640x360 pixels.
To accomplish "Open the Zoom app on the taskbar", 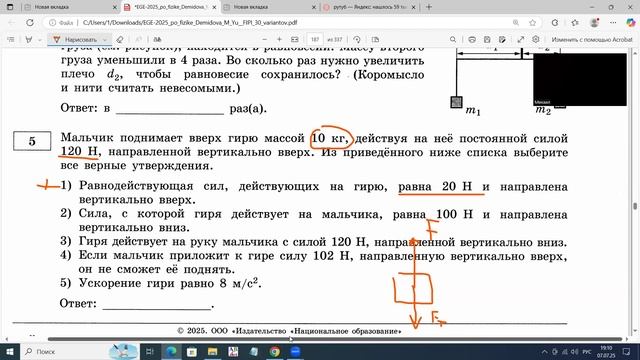I will (296, 351).
